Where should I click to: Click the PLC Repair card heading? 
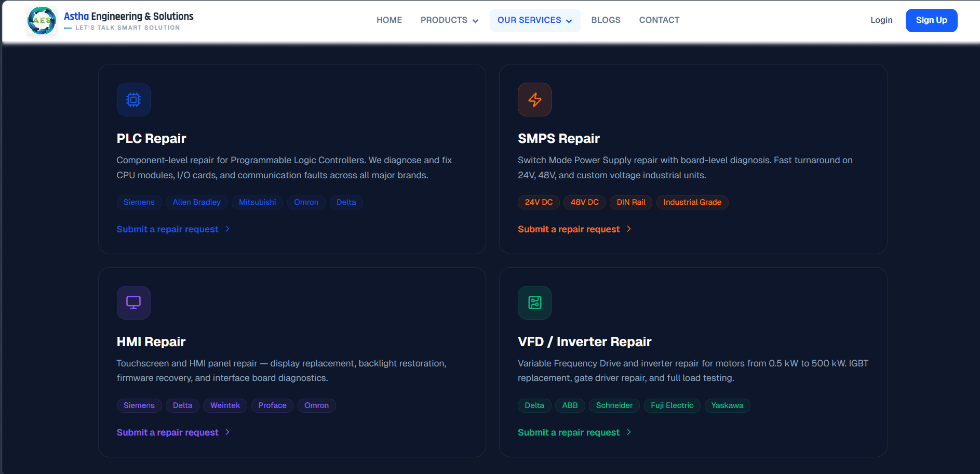pos(151,139)
